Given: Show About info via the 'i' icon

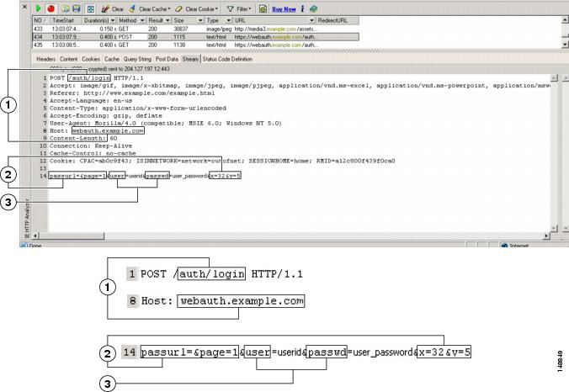Looking at the screenshot, I should pyautogui.click(x=302, y=8).
